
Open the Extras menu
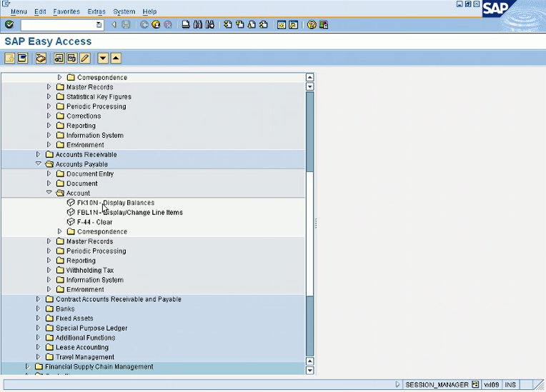(x=96, y=11)
